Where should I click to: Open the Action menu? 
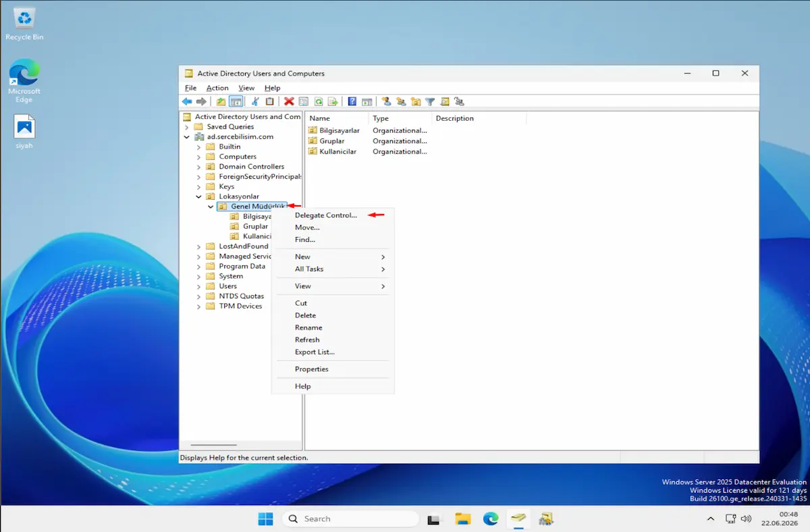click(x=217, y=88)
